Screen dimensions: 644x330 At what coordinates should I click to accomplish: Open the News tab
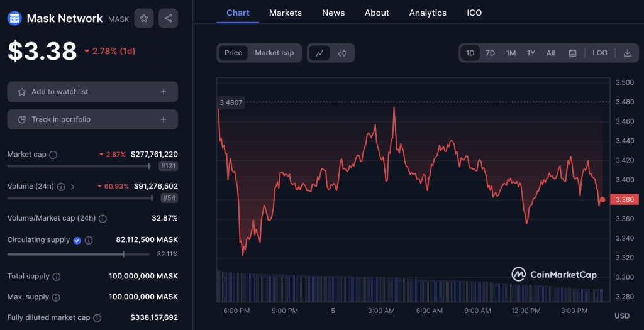tap(333, 13)
